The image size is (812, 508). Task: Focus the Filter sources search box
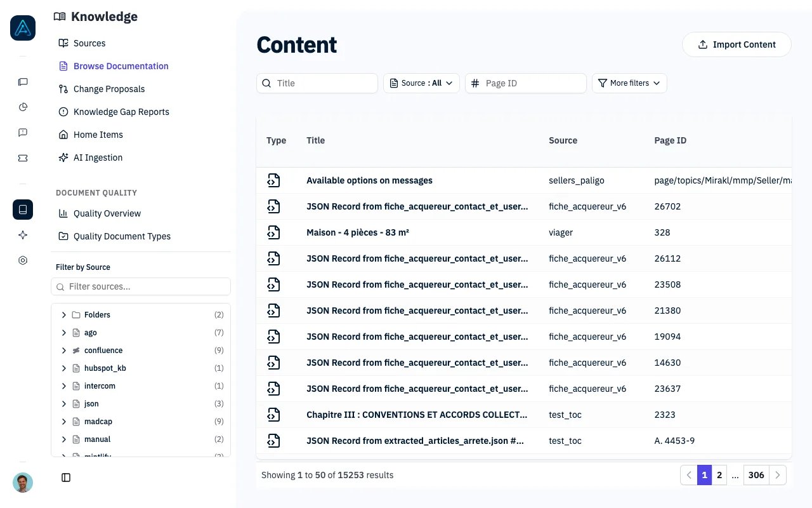point(141,286)
